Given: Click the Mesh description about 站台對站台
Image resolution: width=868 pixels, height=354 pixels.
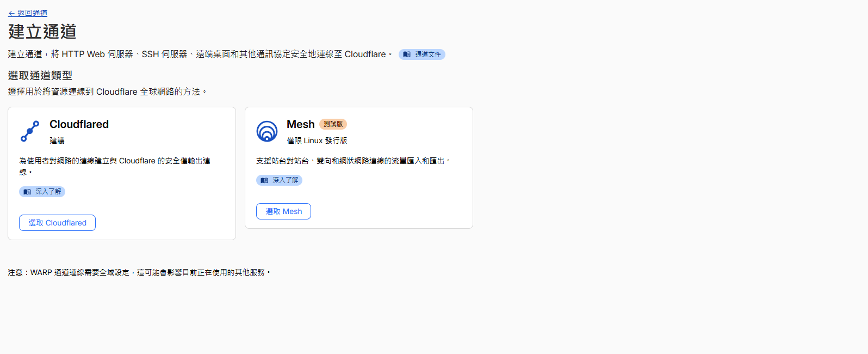Looking at the screenshot, I should coord(354,161).
